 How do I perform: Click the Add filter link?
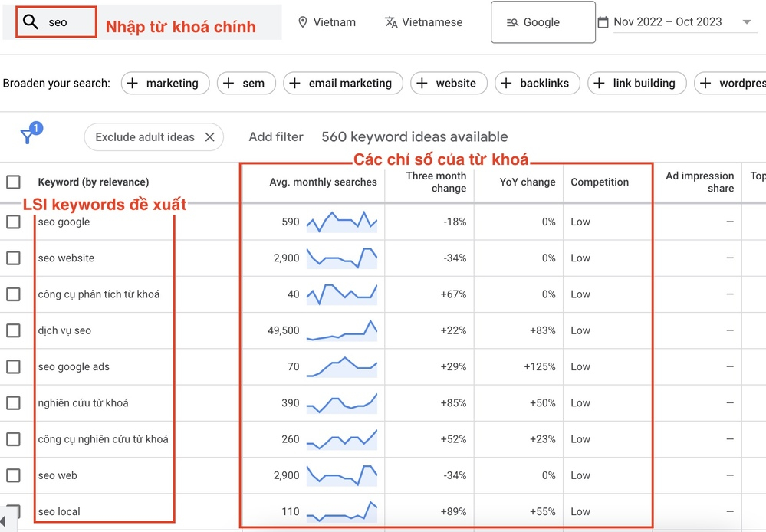click(276, 136)
